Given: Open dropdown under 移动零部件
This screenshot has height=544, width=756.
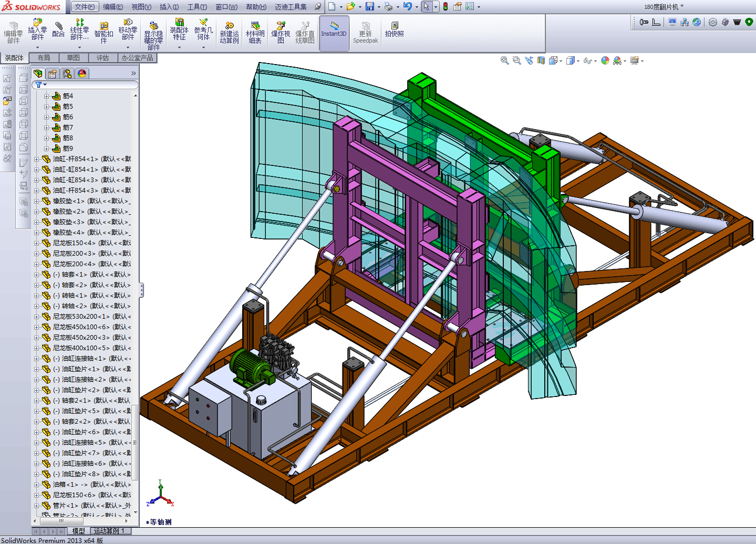Looking at the screenshot, I should (128, 48).
